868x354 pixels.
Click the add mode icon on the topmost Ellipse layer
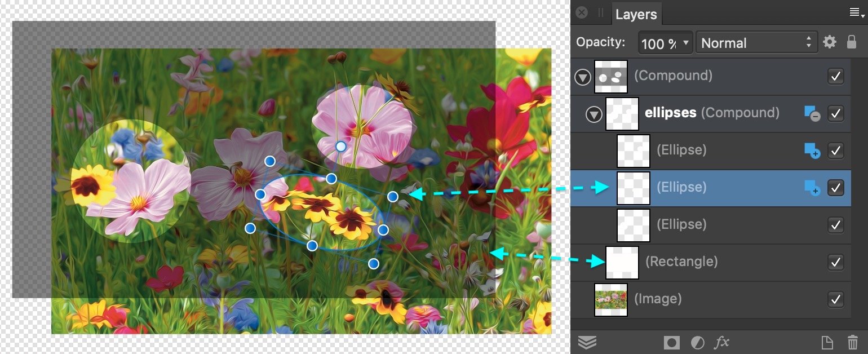[812, 151]
